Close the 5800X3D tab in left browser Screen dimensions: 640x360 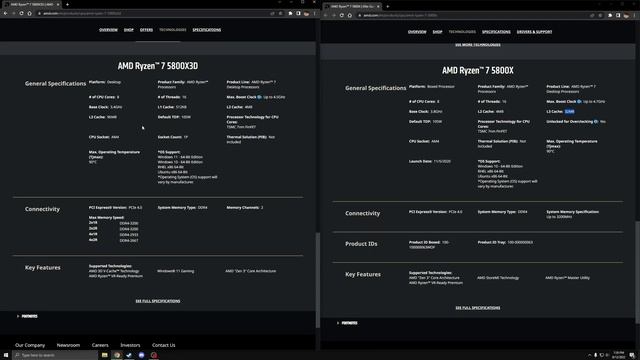pos(58,4)
